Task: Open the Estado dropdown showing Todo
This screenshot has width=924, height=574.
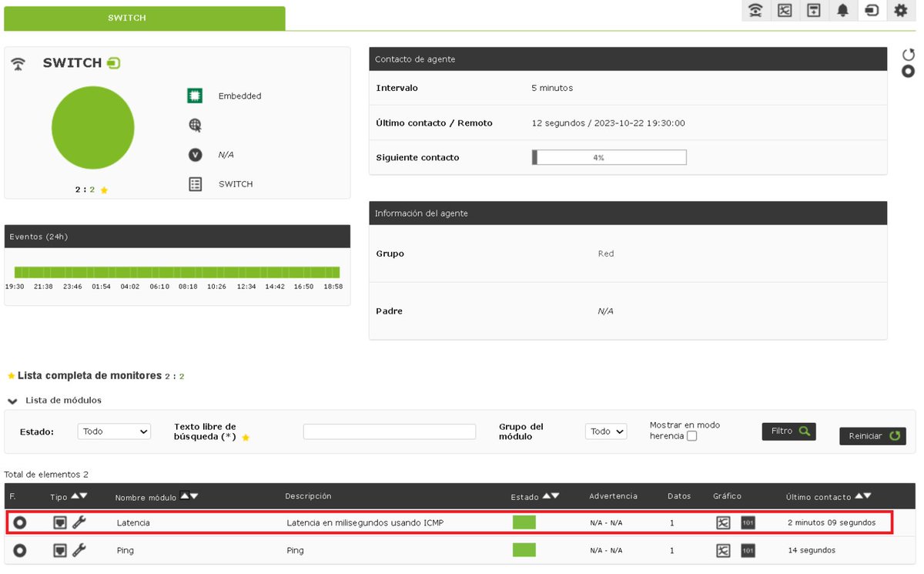Action: (x=114, y=431)
